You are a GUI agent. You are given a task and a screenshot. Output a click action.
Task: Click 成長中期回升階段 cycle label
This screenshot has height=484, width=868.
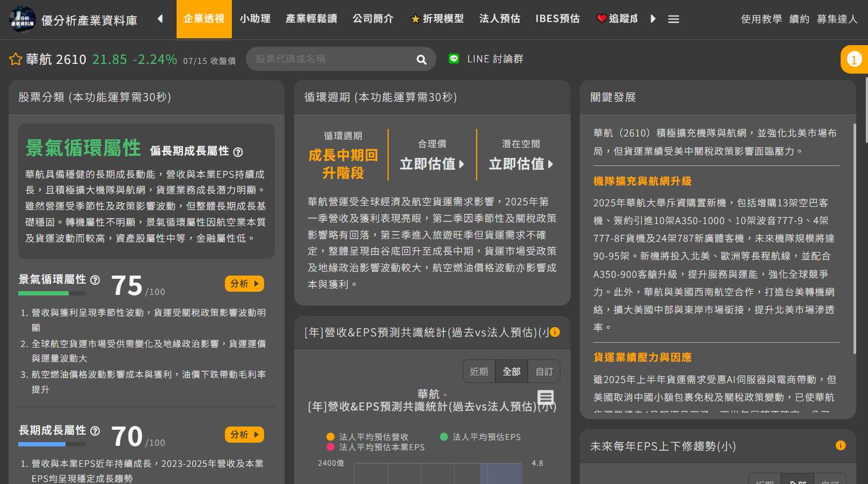coord(343,164)
